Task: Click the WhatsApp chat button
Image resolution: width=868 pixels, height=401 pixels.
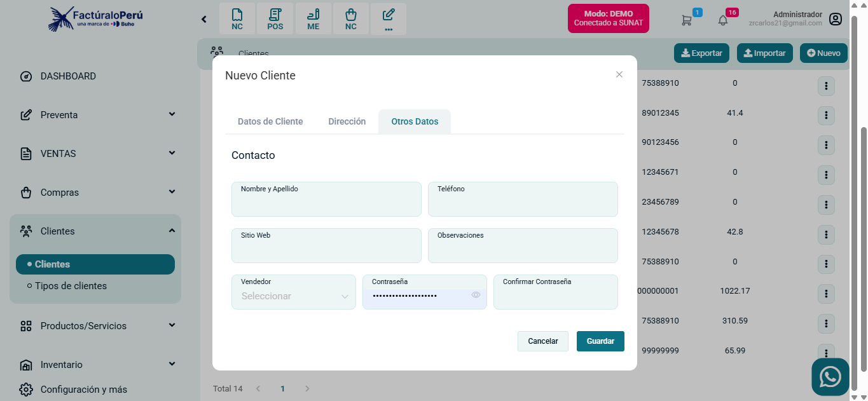Action: 830,377
